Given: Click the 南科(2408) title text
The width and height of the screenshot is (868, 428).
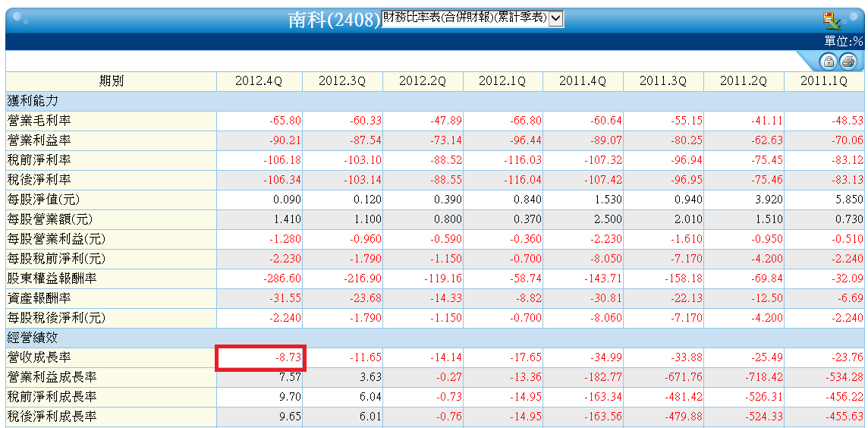Looking at the screenshot, I should tap(335, 20).
